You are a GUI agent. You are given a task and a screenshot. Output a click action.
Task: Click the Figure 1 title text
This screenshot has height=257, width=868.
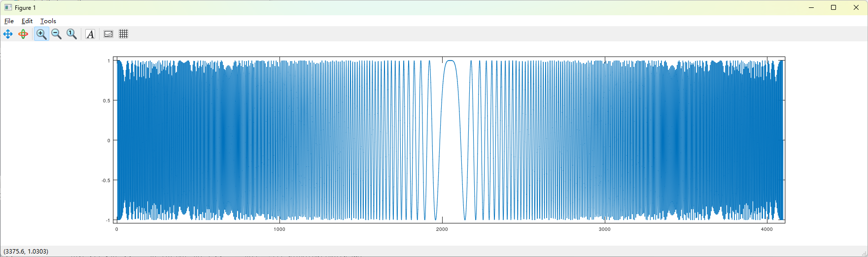point(26,7)
